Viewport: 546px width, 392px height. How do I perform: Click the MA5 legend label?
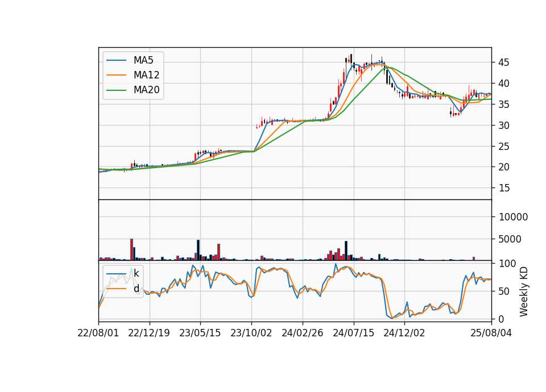[143, 60]
